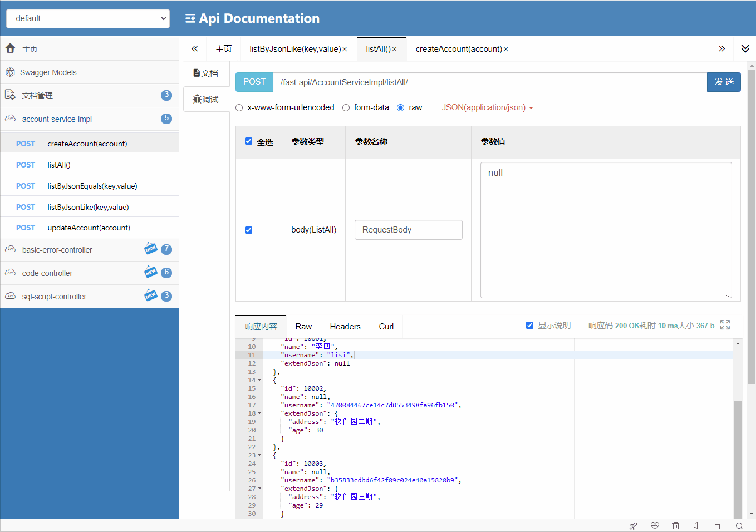Collapse the account-service-impl group
756x532 pixels.
pyautogui.click(x=89, y=119)
